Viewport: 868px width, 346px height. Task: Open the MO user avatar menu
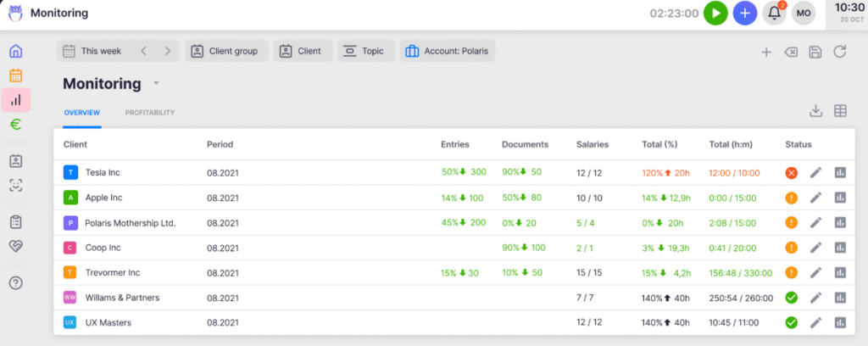tap(804, 14)
